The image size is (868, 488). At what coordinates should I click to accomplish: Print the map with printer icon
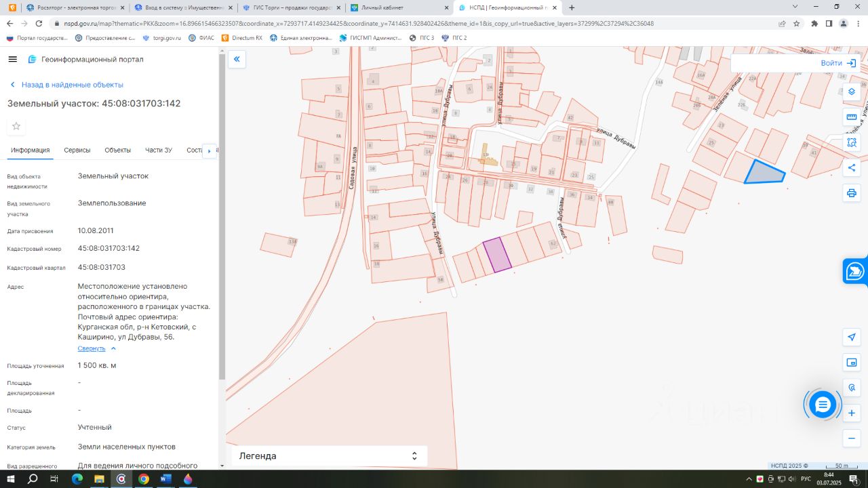click(852, 193)
